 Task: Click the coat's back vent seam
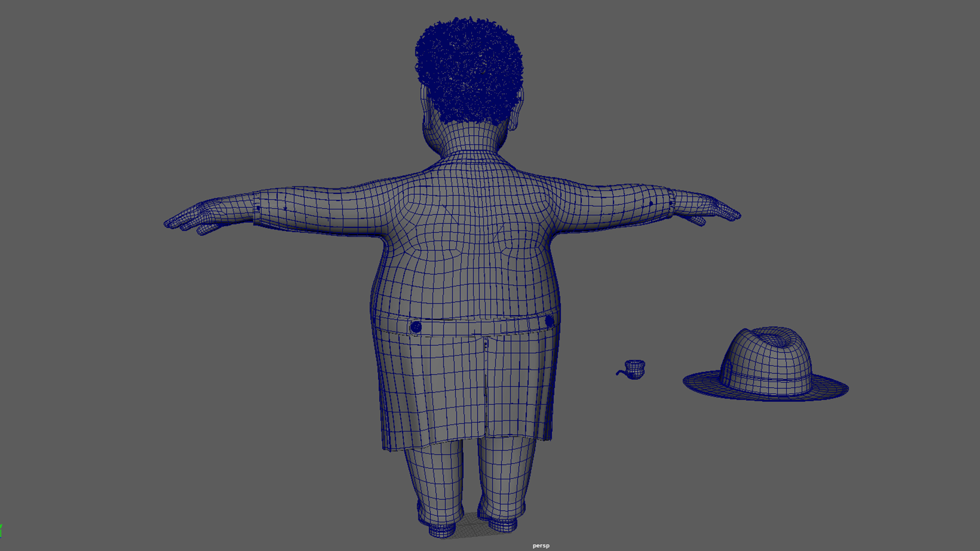(x=485, y=388)
